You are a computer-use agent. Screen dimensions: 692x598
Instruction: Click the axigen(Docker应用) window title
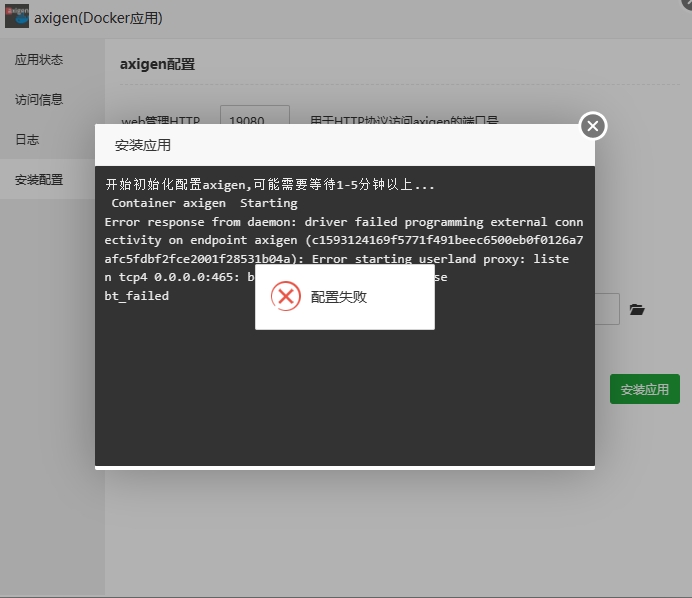tap(98, 18)
